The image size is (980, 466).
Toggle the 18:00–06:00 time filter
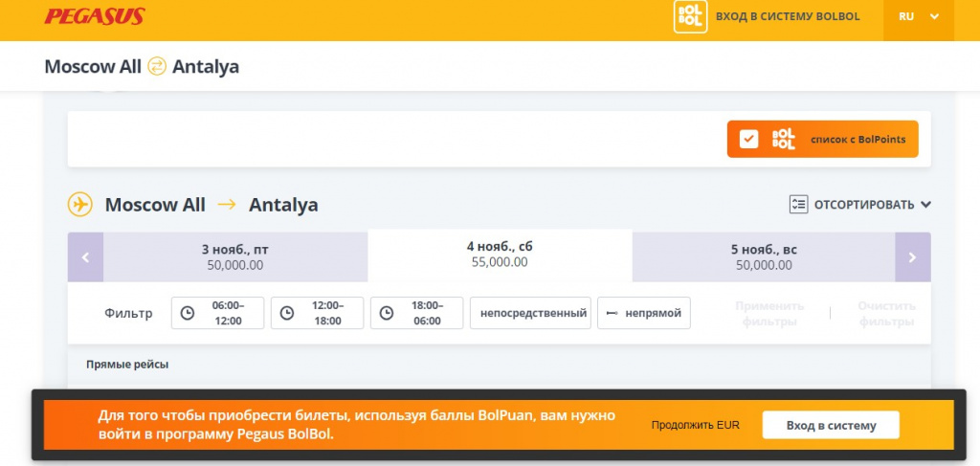416,313
